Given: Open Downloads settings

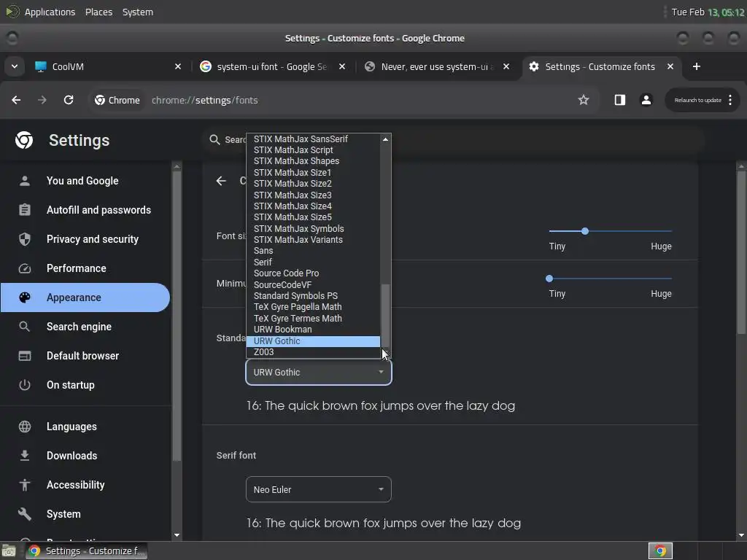Looking at the screenshot, I should pos(86,456).
